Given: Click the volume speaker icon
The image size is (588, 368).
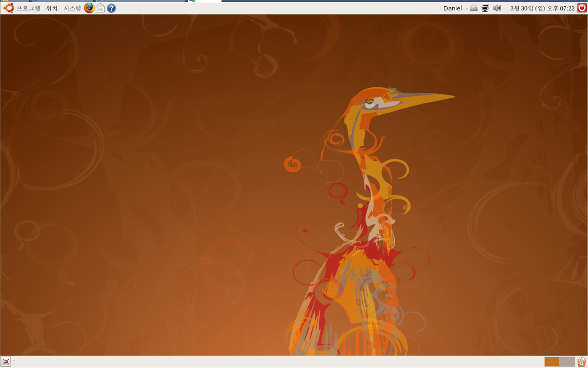Looking at the screenshot, I should click(497, 8).
